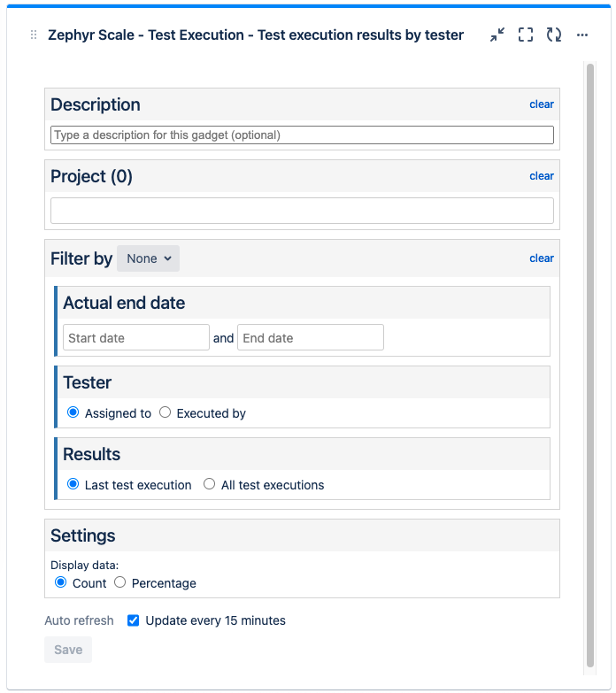
Task: Grab the gadget drag handle
Action: 34,35
